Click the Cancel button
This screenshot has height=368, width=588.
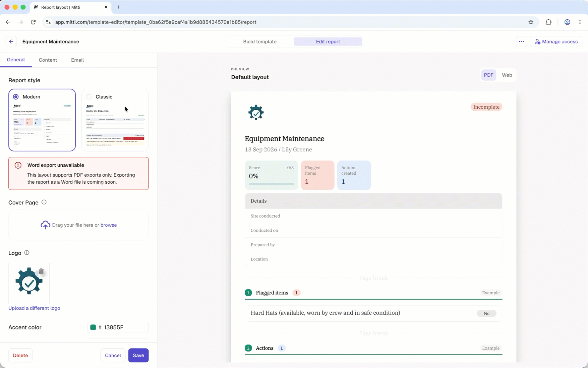113,355
